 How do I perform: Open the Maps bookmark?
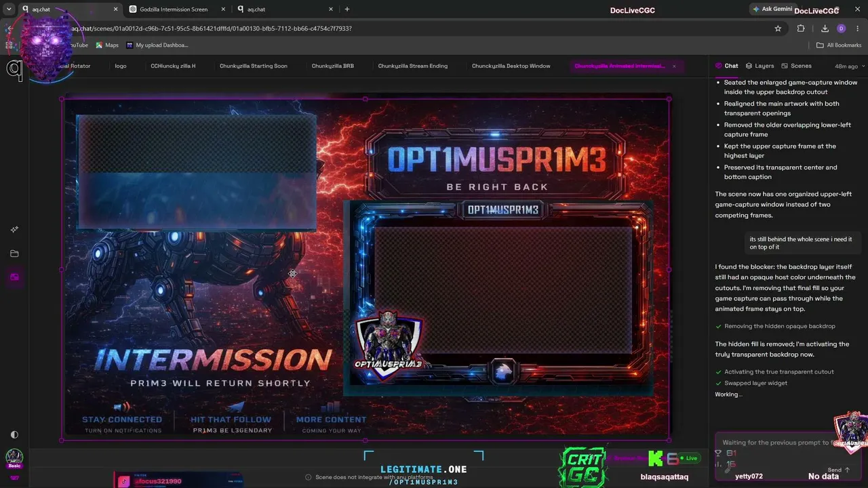click(107, 45)
